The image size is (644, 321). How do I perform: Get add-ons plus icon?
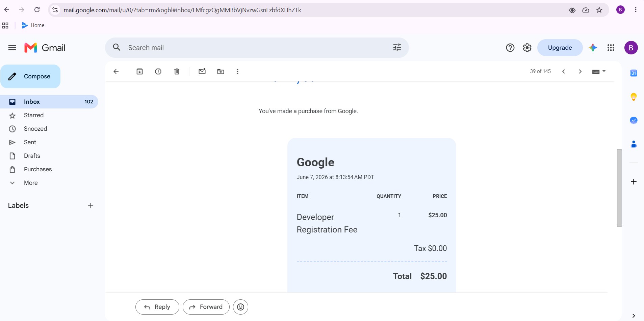pyautogui.click(x=634, y=182)
